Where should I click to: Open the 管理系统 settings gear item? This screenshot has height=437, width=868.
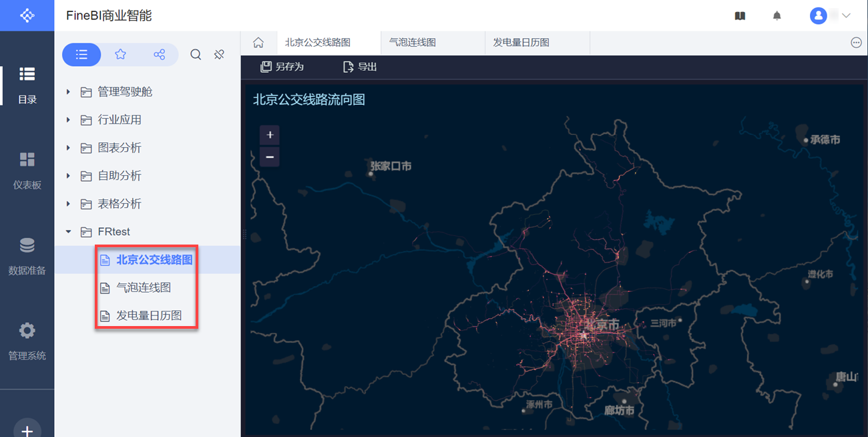point(27,342)
